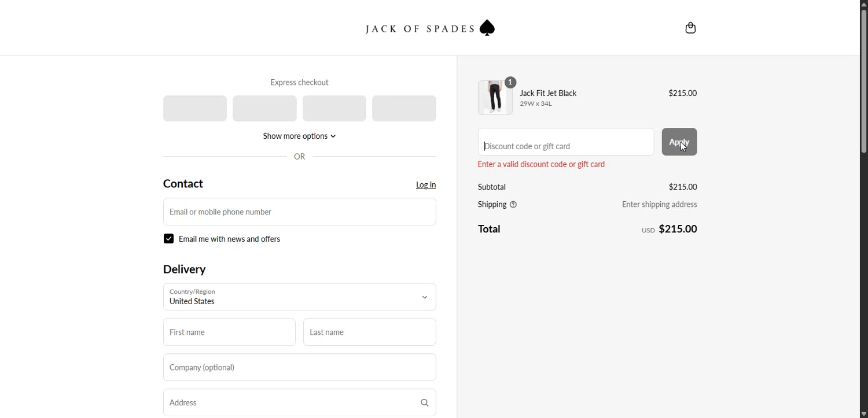Click the page vertical scrollbar down arrow
Image resolution: width=868 pixels, height=418 pixels.
coord(863,414)
